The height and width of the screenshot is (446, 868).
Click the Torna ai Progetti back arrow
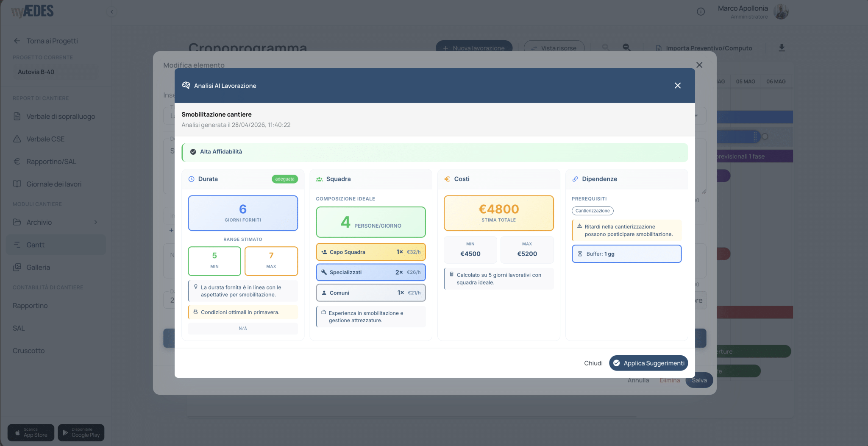(17, 41)
